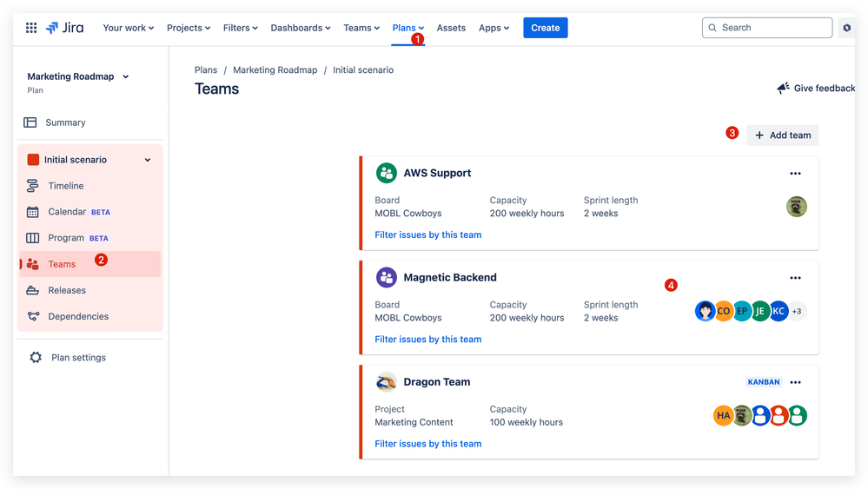
Task: Click the Initial scenario breadcrumb
Action: [363, 69]
